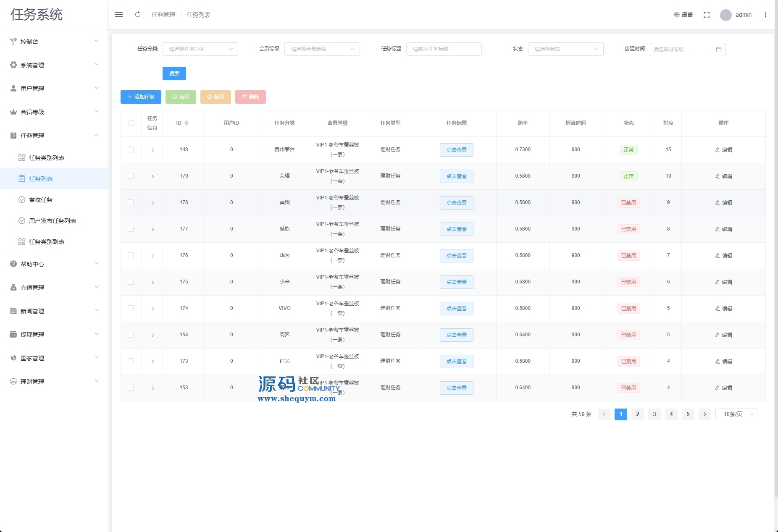Open the vertical three-dot more menu
Screen dimensions: 778x532
coord(765,15)
